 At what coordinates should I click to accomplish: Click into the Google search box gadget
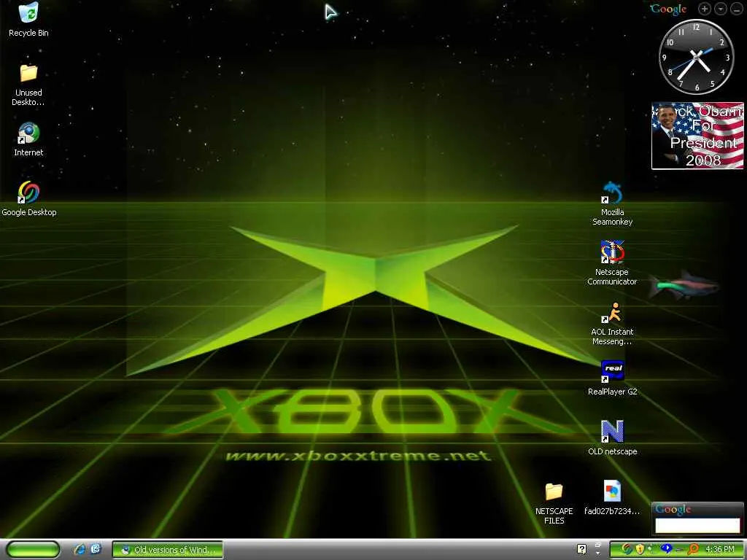tap(697, 526)
